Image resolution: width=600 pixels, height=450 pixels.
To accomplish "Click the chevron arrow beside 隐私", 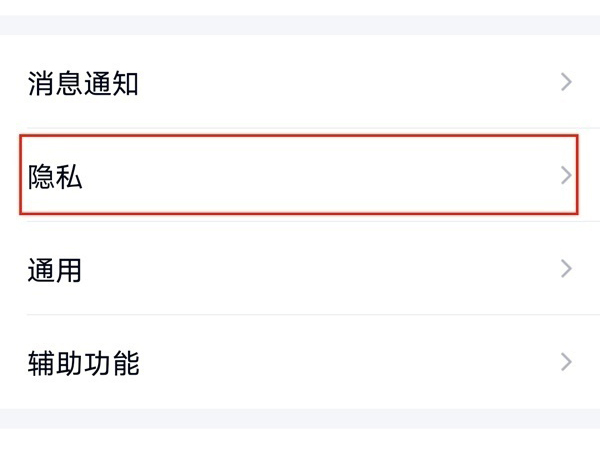I will click(x=566, y=176).
